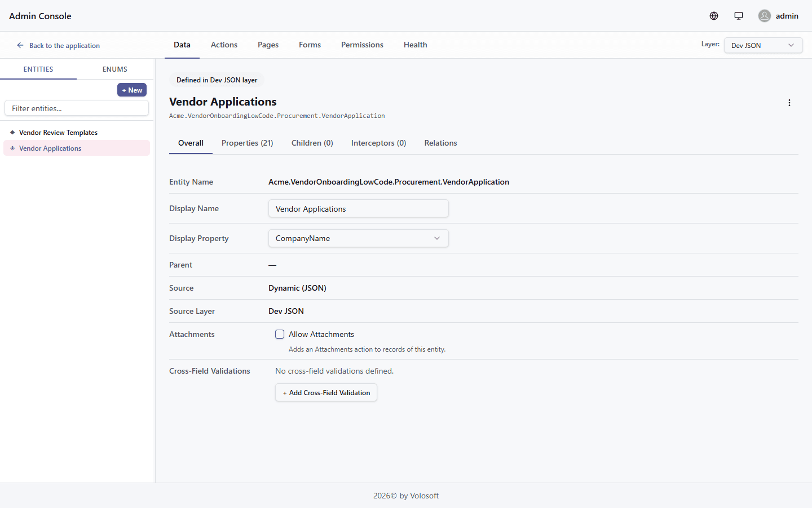
Task: Click the Attachments action helper text
Action: (x=367, y=349)
